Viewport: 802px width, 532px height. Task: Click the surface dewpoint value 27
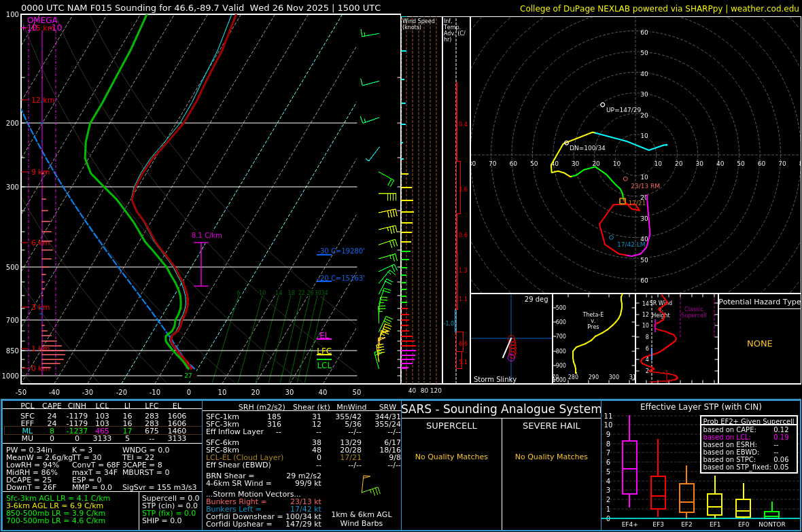coord(188,376)
